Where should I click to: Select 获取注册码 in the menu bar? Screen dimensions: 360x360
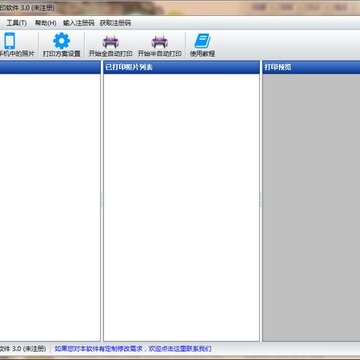tap(115, 23)
